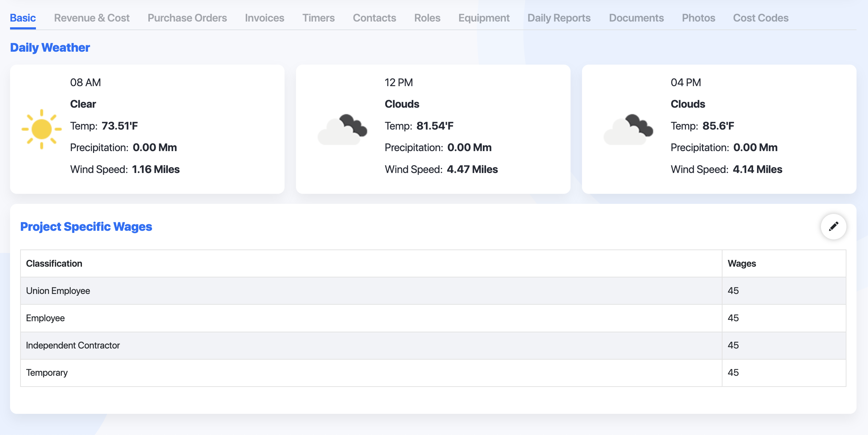Open the Daily Reports tab
The image size is (868, 435).
click(559, 18)
